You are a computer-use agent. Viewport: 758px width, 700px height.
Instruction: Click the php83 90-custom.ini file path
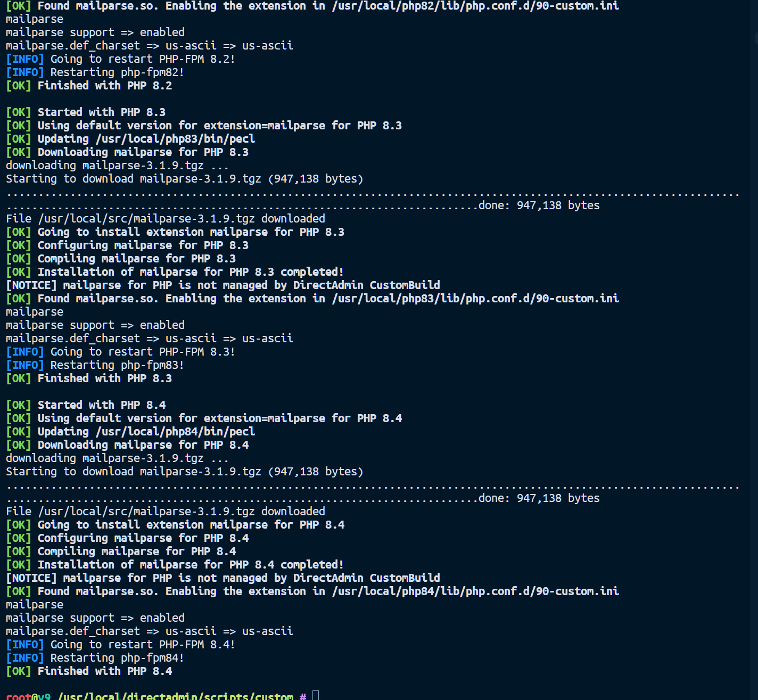475,299
